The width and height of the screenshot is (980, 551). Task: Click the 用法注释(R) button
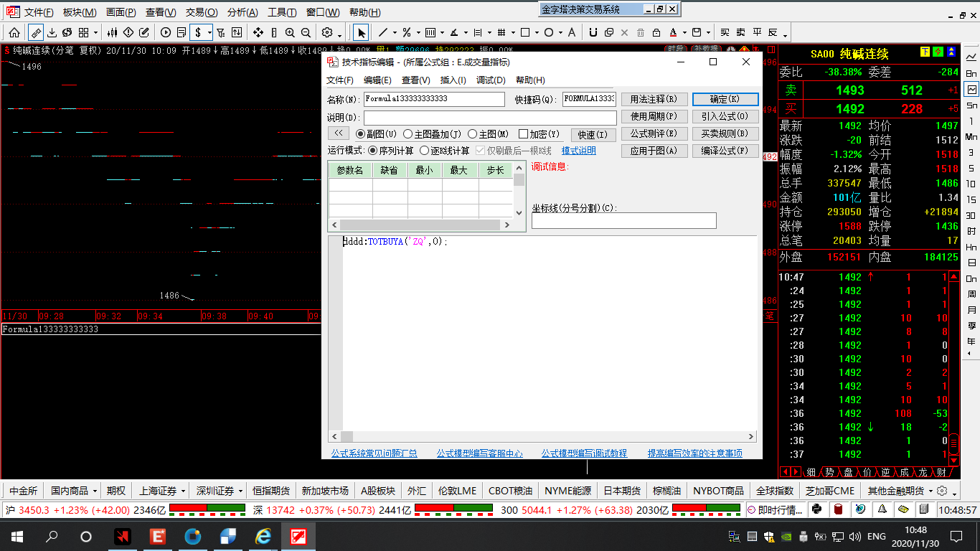(x=654, y=99)
